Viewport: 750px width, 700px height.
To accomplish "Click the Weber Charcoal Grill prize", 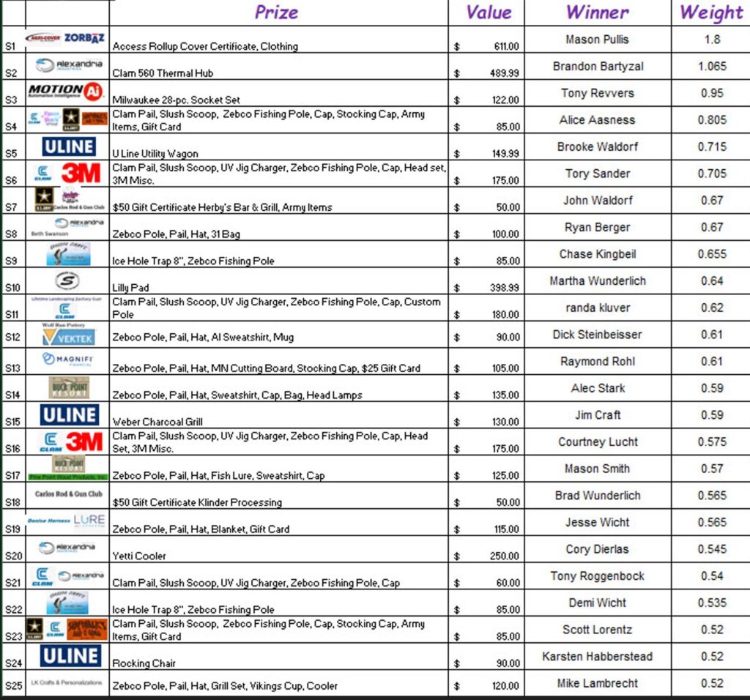I will tap(157, 422).
